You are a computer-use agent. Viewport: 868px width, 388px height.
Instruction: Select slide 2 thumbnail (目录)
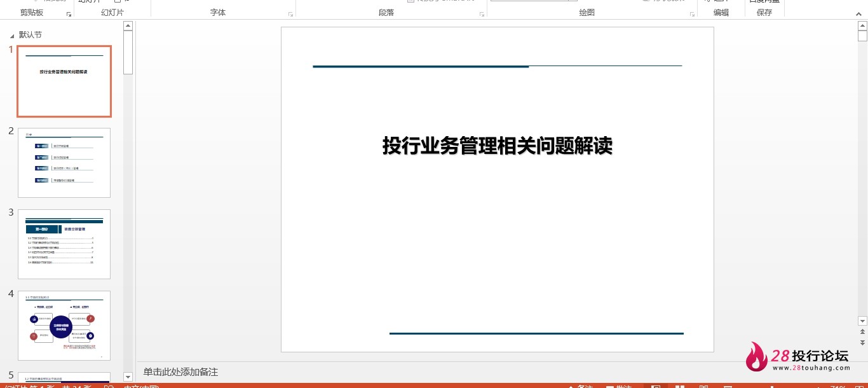coord(64,163)
